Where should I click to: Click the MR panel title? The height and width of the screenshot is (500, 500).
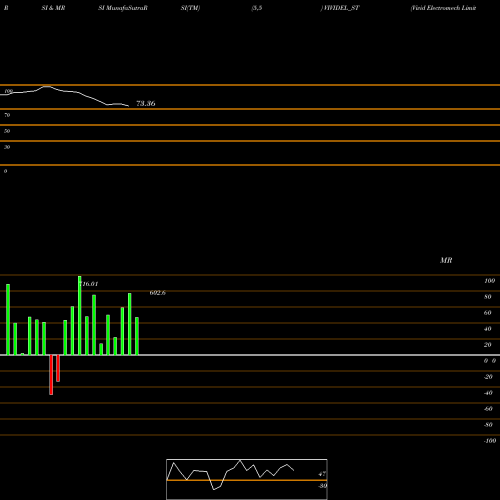click(446, 260)
